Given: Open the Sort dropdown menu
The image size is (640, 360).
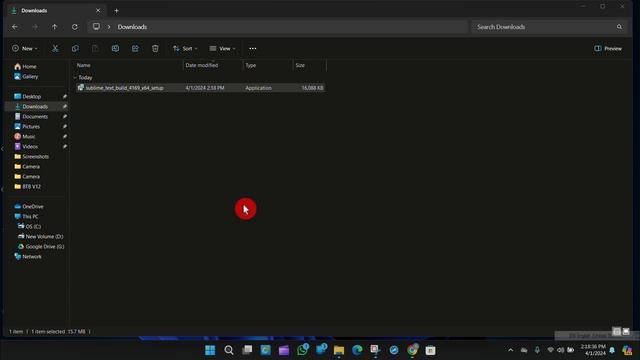Looking at the screenshot, I should tap(185, 49).
